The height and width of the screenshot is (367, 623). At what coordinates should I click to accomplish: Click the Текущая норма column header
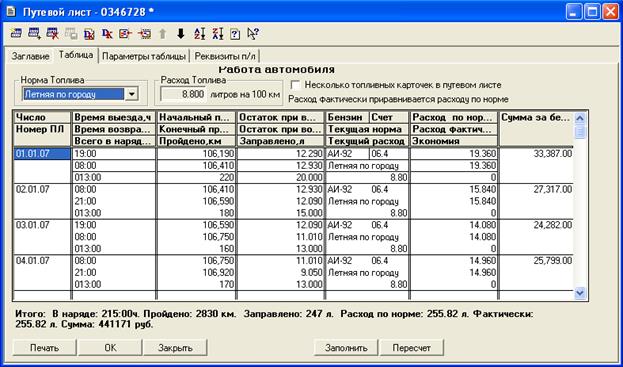click(367, 129)
